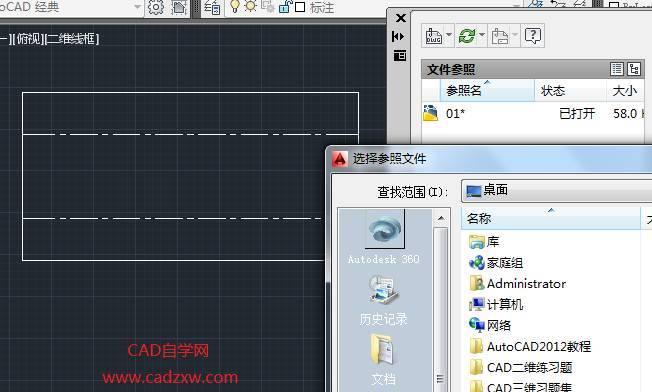The image size is (652, 392).
Task: Click the lower dash-dot centerline in drawing
Action: (173, 218)
